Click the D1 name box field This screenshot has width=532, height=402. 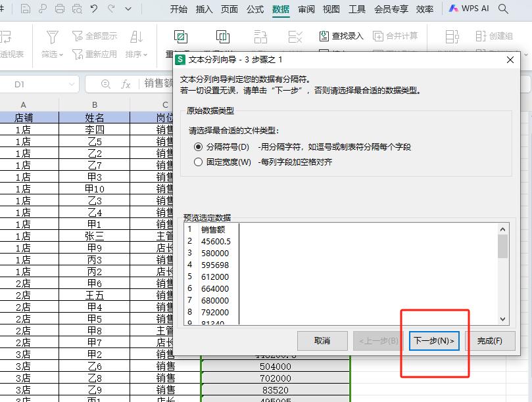(x=39, y=84)
